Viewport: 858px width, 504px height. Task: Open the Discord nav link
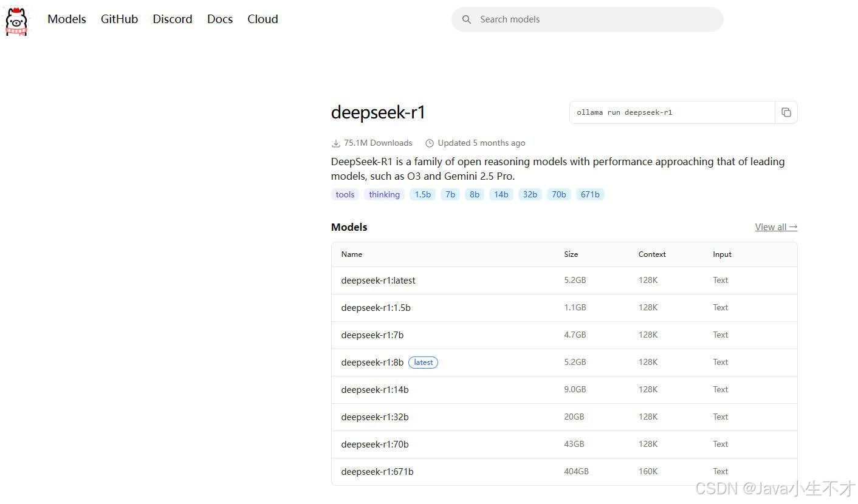pyautogui.click(x=173, y=19)
